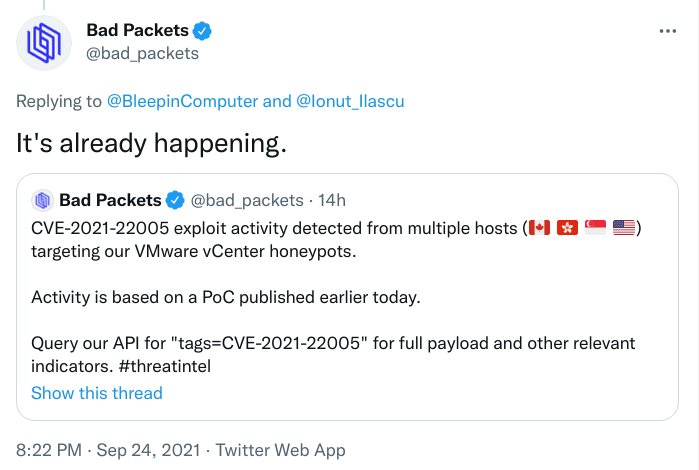
Task: Open the three-dot more options menu
Action: click(667, 31)
